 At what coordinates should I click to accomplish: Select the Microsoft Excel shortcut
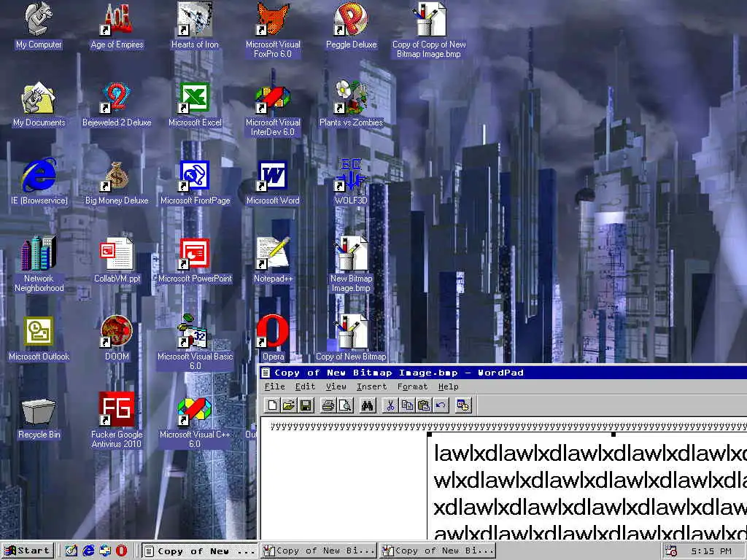195,104
